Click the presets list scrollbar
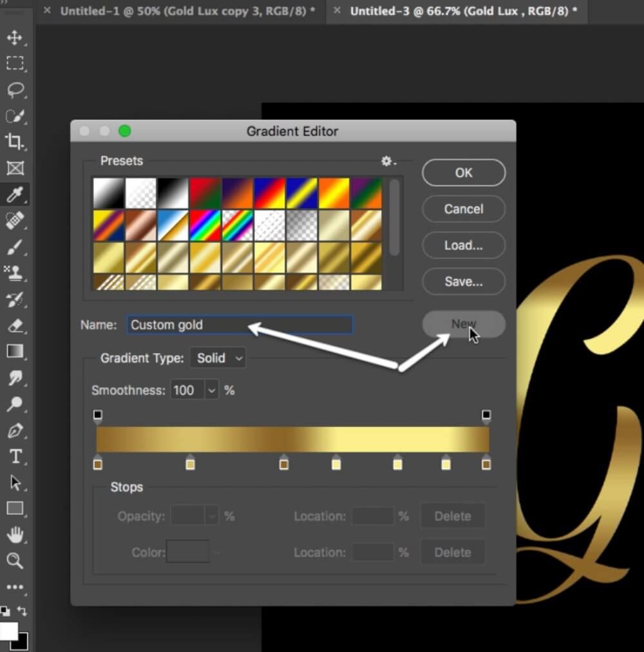Screen dimensions: 644x652 click(395, 218)
